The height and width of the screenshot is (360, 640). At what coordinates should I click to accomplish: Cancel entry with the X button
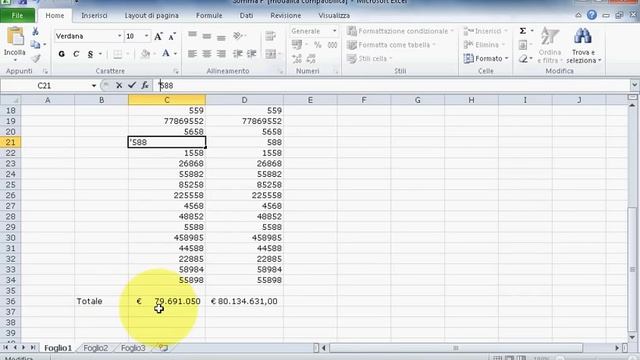point(119,85)
